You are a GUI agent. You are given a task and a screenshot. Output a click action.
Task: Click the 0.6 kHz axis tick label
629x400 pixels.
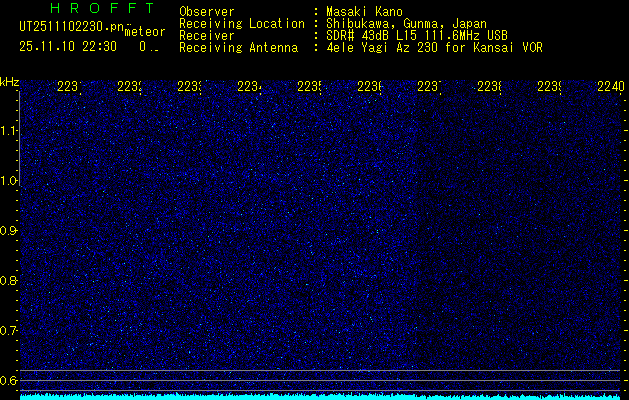tap(9, 380)
